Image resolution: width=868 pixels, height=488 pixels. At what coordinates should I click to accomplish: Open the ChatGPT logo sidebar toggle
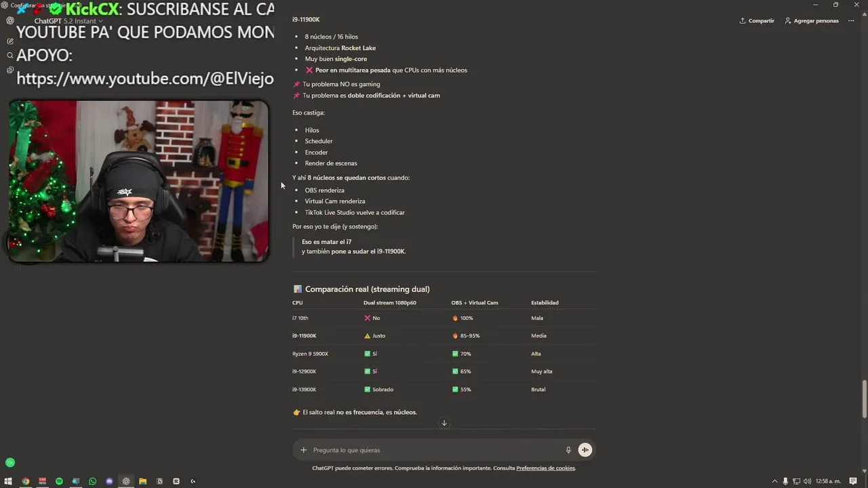pyautogui.click(x=10, y=20)
